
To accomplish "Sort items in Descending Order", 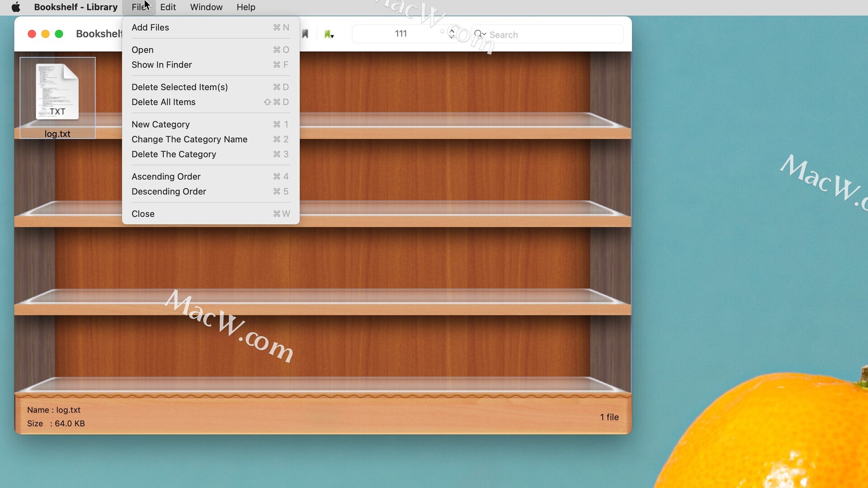I will pos(211,192).
